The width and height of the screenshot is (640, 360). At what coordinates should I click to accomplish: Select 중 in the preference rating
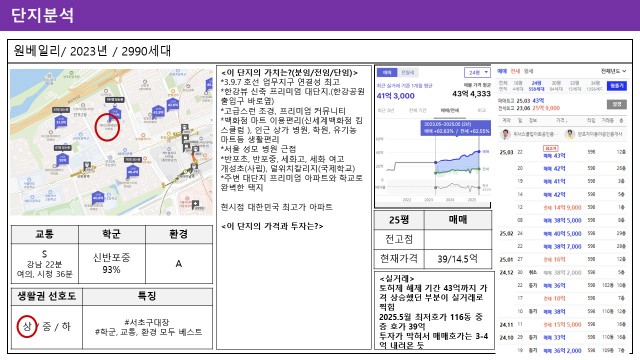[x=47, y=327]
